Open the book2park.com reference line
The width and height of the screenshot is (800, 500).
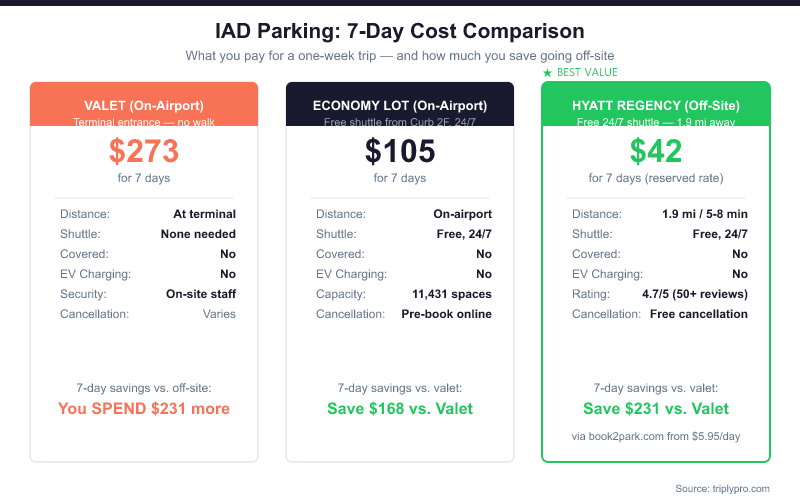click(x=656, y=435)
